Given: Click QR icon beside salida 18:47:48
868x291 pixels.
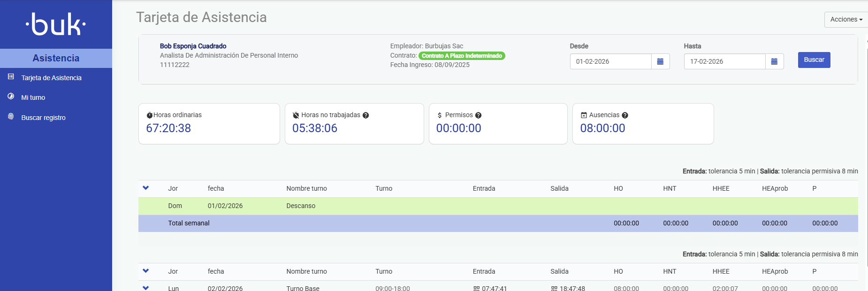Looking at the screenshot, I should point(554,289).
